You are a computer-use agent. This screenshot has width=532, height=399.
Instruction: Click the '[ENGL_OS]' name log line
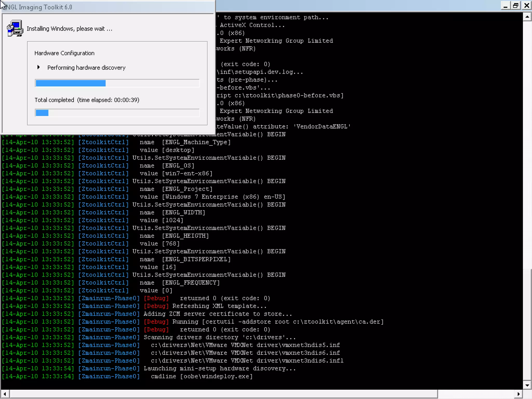[x=167, y=166]
